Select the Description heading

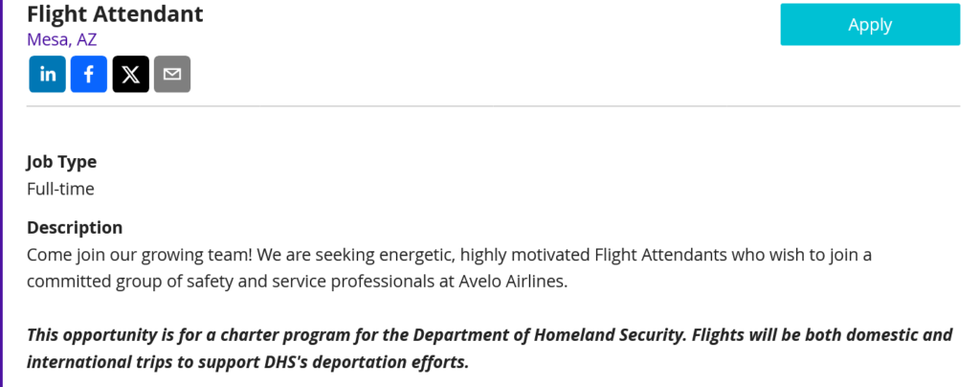point(75,227)
